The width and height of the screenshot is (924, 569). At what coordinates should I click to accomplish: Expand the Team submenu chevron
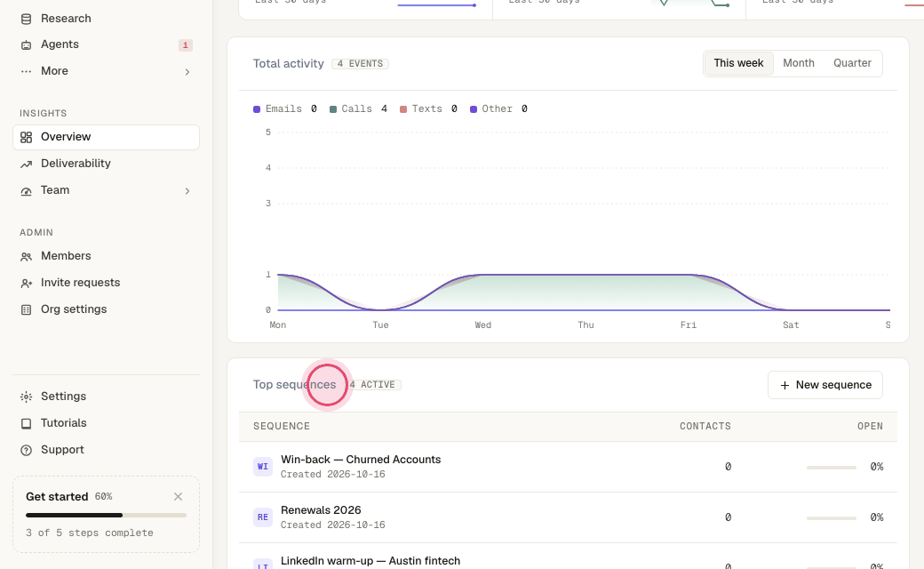pyautogui.click(x=187, y=191)
